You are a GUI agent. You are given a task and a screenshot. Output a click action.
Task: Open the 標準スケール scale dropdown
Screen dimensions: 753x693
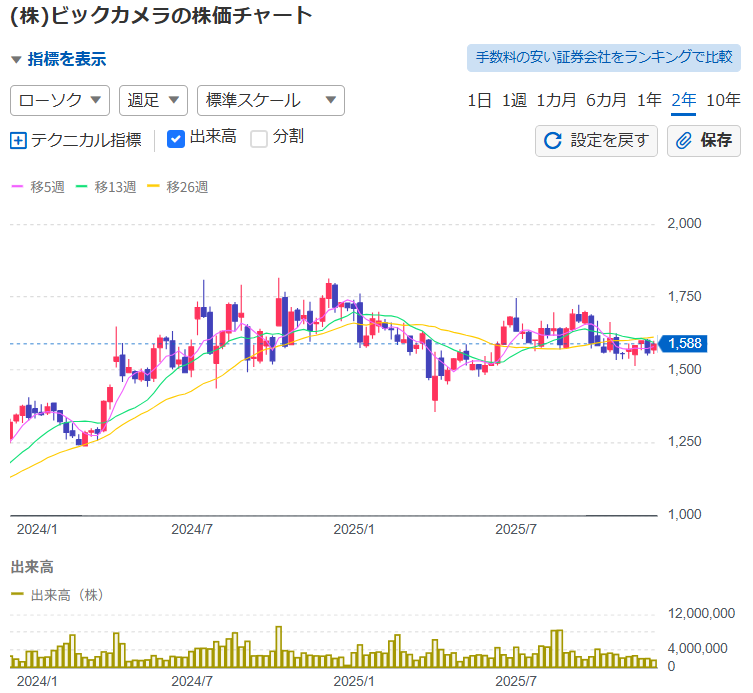point(270,100)
